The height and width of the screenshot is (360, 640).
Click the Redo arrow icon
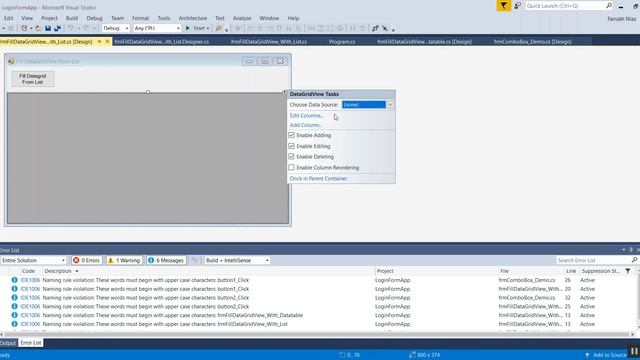click(x=86, y=28)
